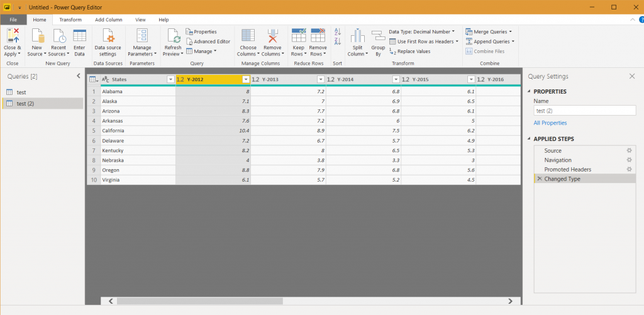Click the Split Column icon
Viewport: 644px width, 315px height.
[357, 36]
